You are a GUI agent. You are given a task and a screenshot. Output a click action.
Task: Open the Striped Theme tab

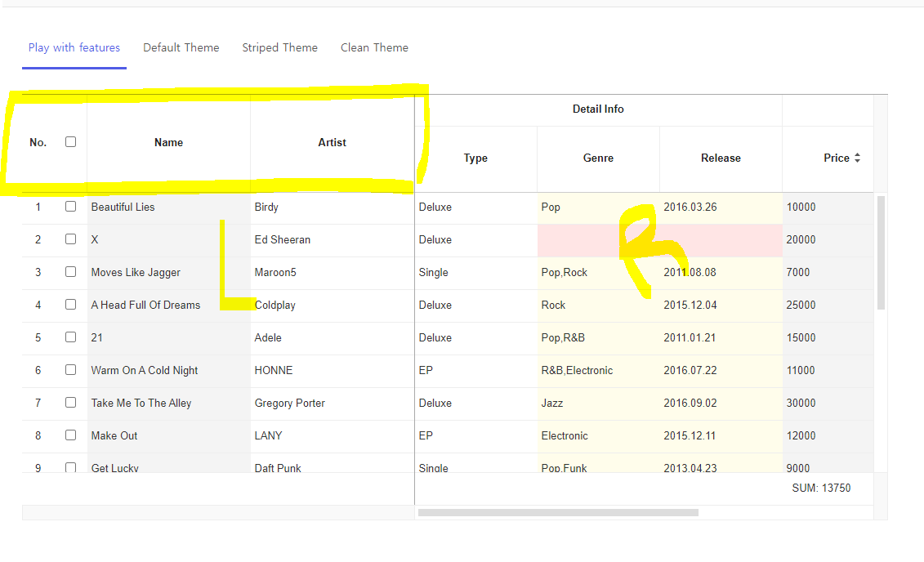pos(280,47)
